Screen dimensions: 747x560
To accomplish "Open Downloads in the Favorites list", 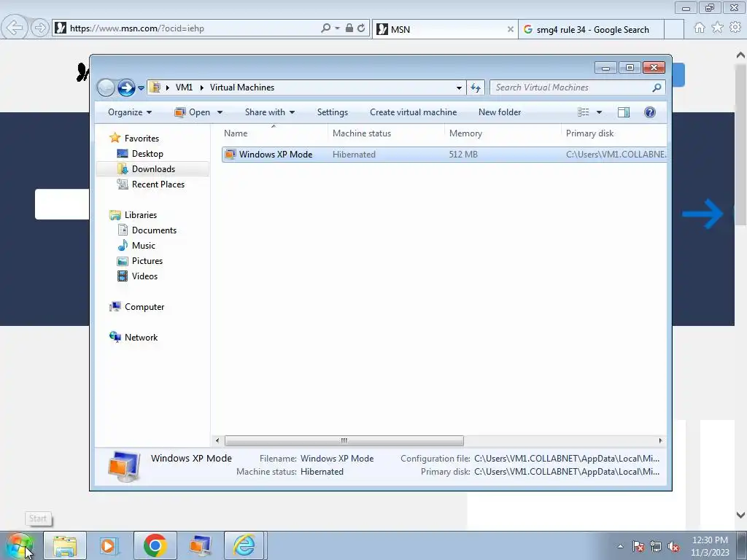I will click(x=153, y=169).
